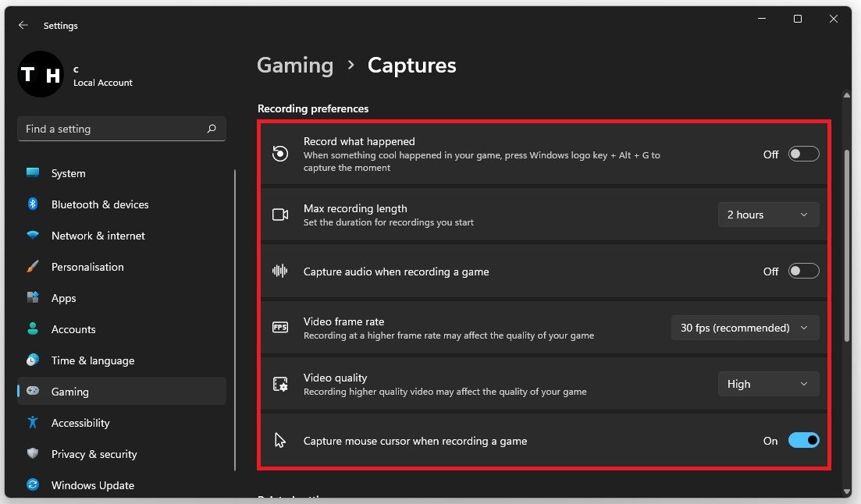Screen dimensions: 861x504
Task: Open Accessibility label in sidebar
Action: 80,423
